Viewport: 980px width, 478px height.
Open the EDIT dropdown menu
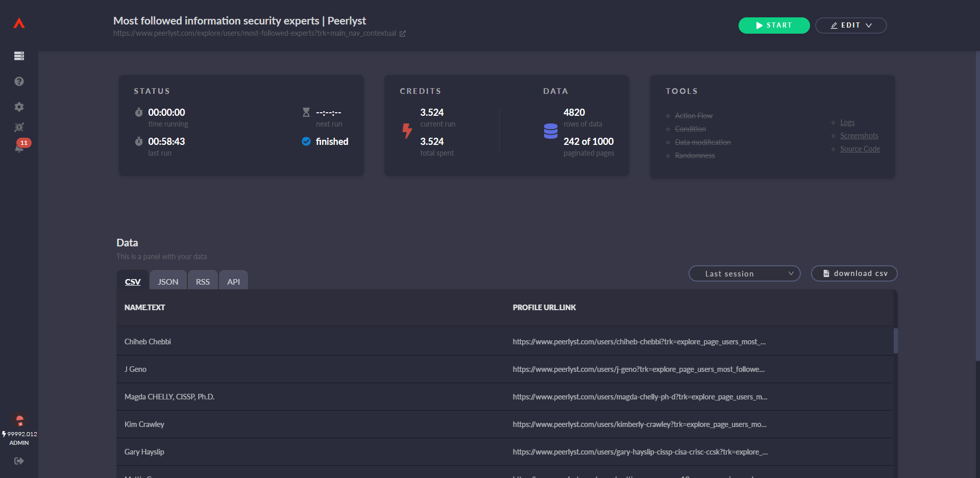pos(851,26)
